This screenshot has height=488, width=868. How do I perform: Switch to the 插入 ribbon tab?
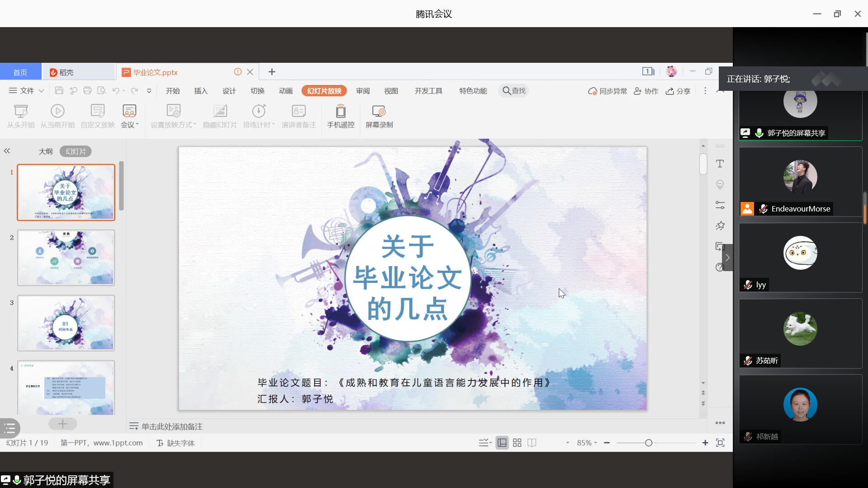click(201, 91)
